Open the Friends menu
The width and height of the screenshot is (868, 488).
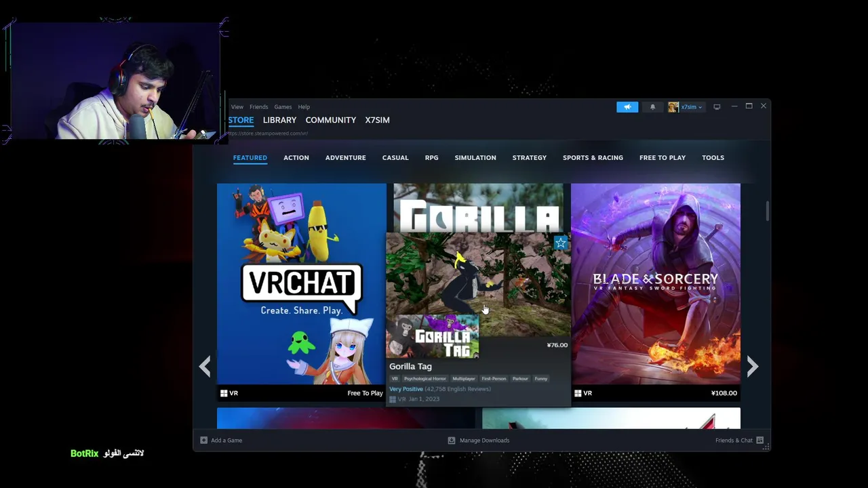(x=258, y=107)
